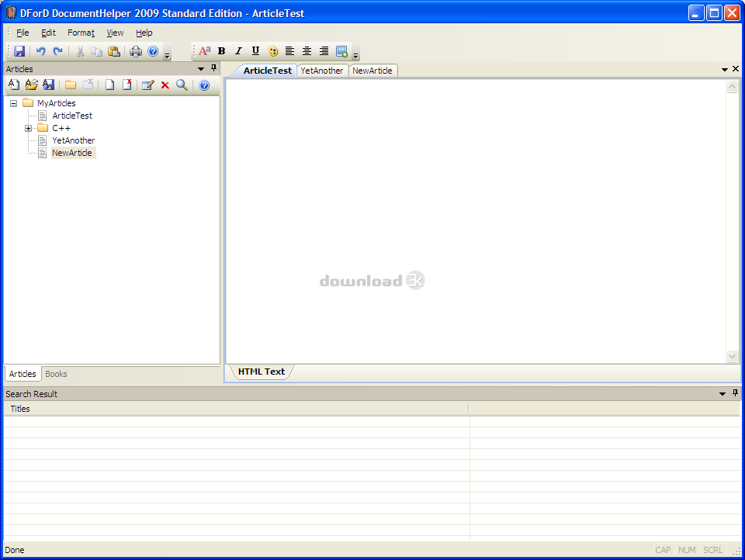The image size is (745, 560).
Task: Open the Format menu
Action: pyautogui.click(x=81, y=33)
